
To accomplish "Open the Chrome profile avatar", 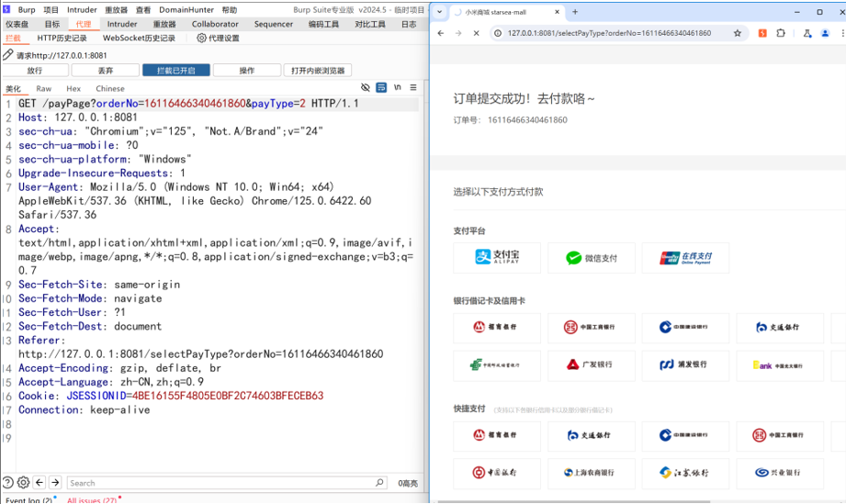I will coord(825,33).
